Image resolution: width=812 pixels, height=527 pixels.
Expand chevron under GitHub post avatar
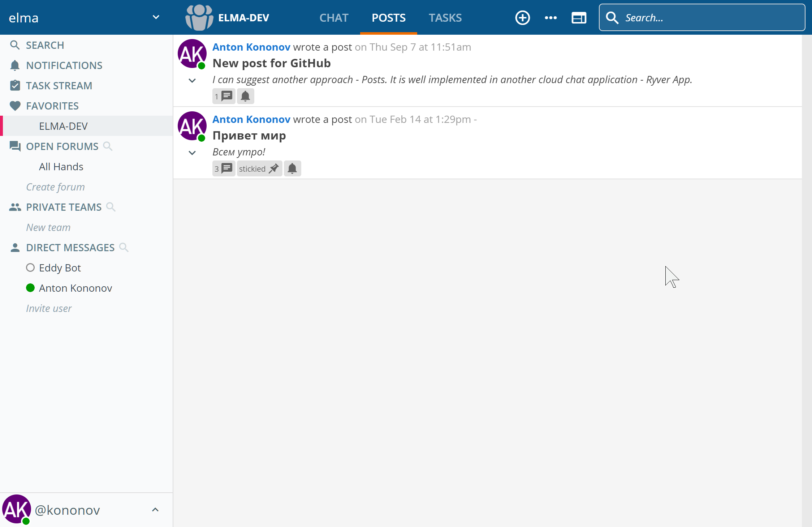click(x=192, y=81)
